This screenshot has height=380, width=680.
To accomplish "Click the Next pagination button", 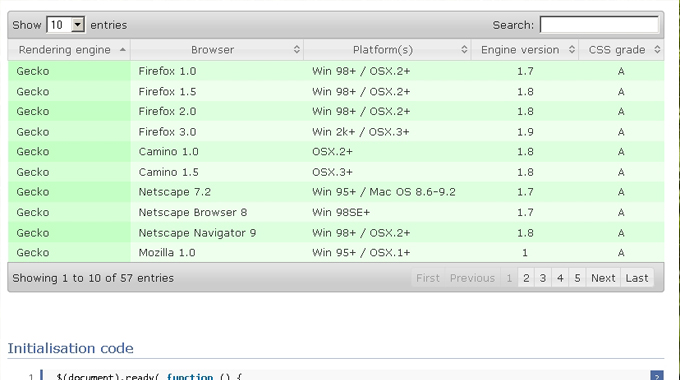I will click(x=603, y=278).
